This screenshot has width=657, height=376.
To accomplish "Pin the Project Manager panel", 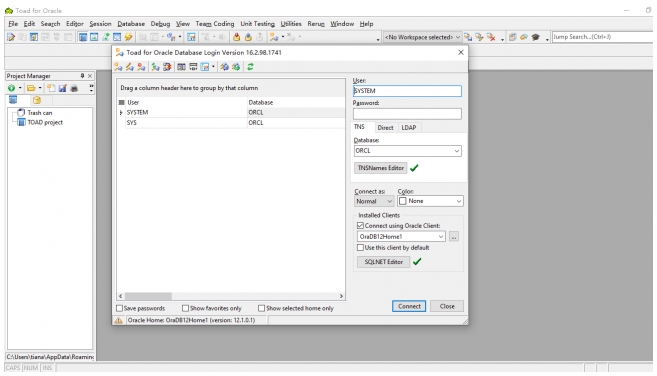I will 82,76.
